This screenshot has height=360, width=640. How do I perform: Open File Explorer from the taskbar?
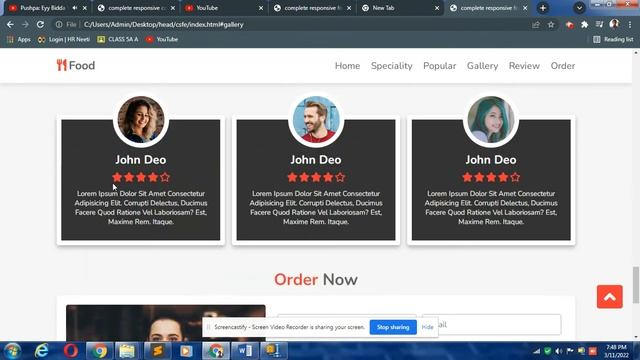pyautogui.click(x=127, y=351)
